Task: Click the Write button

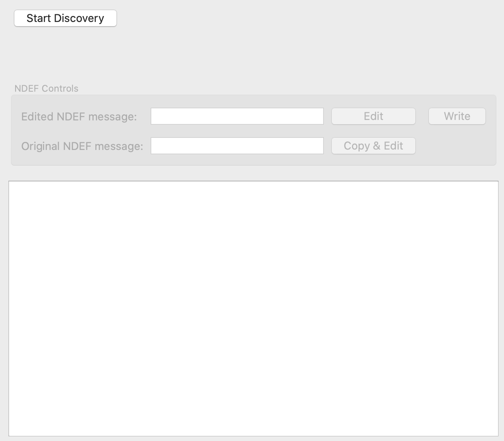Action: pos(457,116)
